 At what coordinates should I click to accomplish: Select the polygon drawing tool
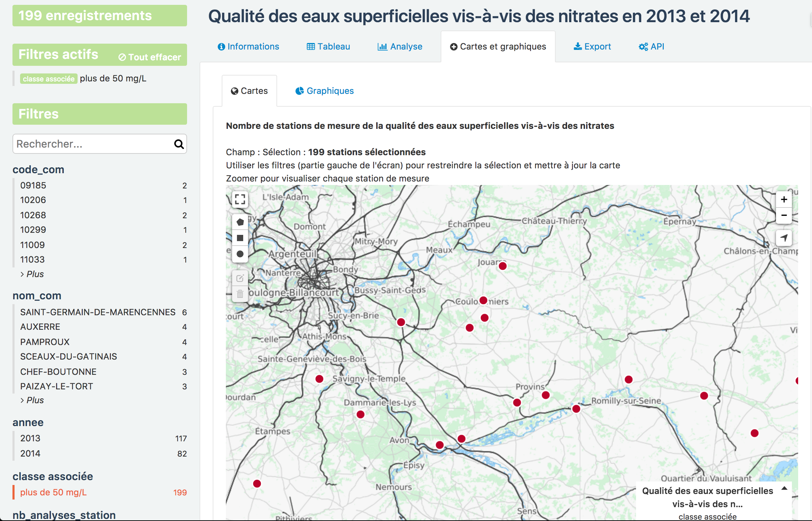point(240,222)
